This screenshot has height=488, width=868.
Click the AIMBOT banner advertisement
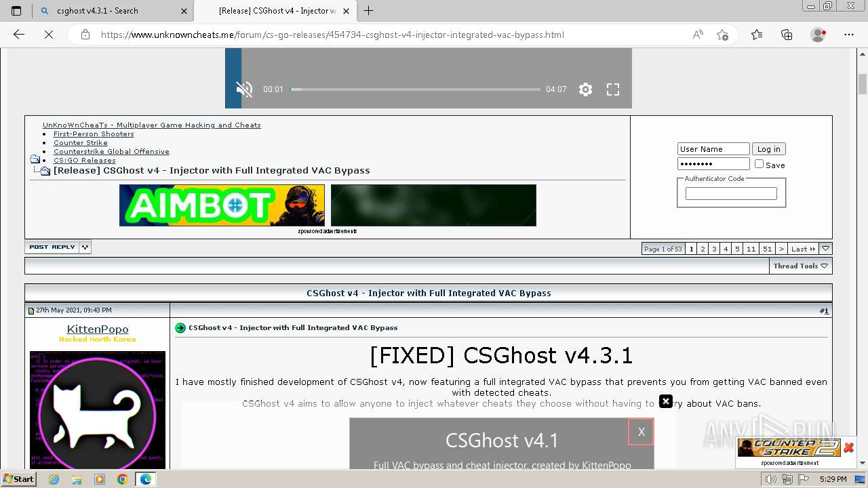pyautogui.click(x=222, y=205)
